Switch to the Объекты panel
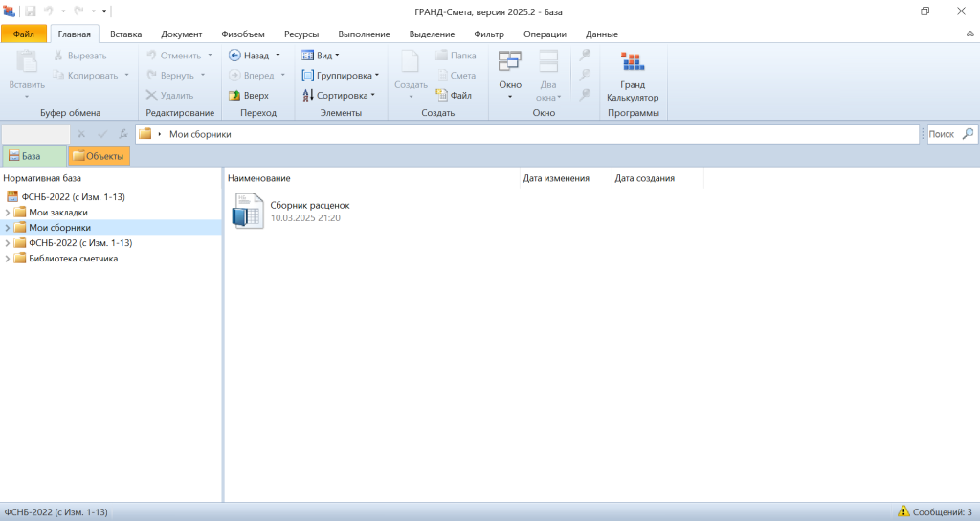 (99, 156)
